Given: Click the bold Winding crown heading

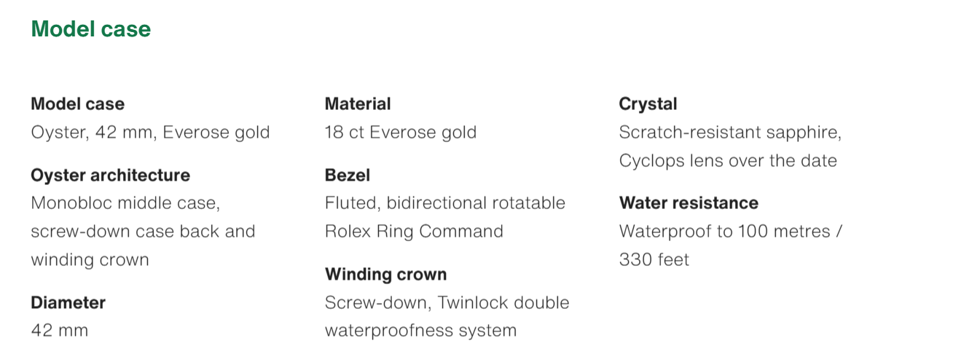Looking at the screenshot, I should pos(385,275).
